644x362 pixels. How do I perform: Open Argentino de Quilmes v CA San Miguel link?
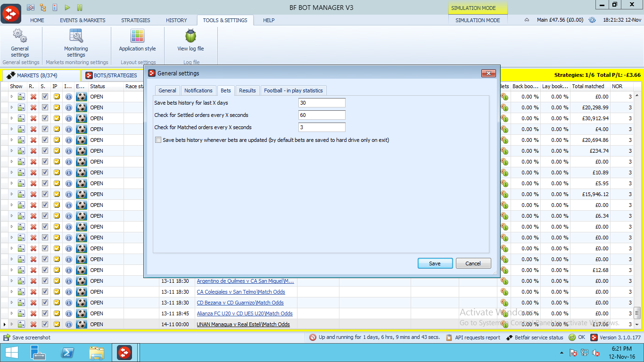[x=245, y=281]
